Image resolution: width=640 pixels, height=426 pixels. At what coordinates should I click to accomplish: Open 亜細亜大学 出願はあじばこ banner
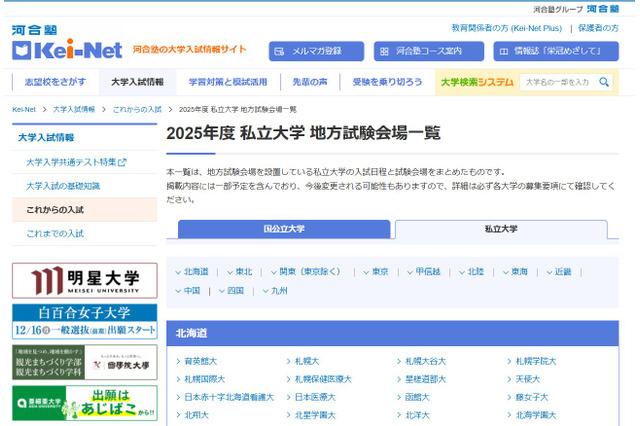[x=84, y=403]
